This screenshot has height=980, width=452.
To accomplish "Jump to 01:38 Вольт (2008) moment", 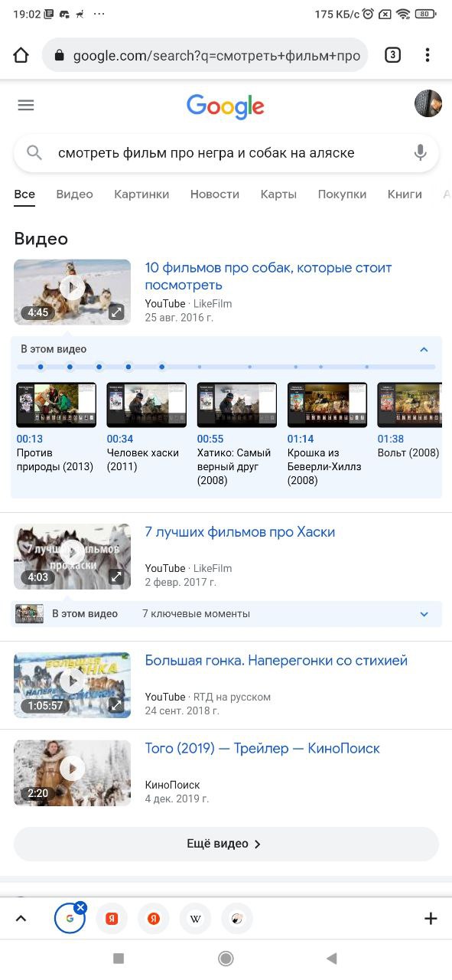I will point(410,421).
